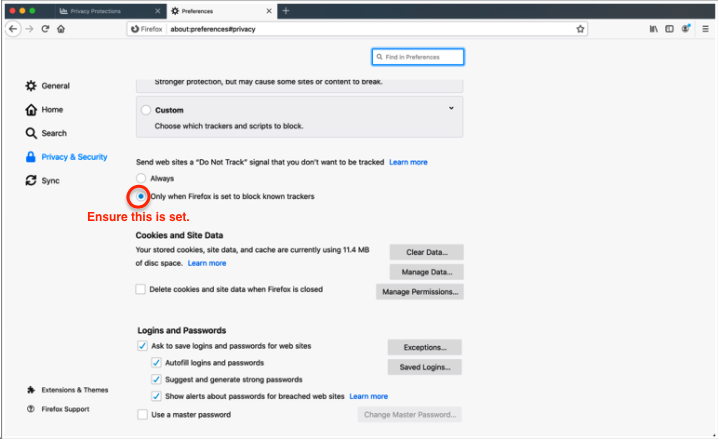
Task: Show sidebars using the sidebar icon
Action: (669, 29)
